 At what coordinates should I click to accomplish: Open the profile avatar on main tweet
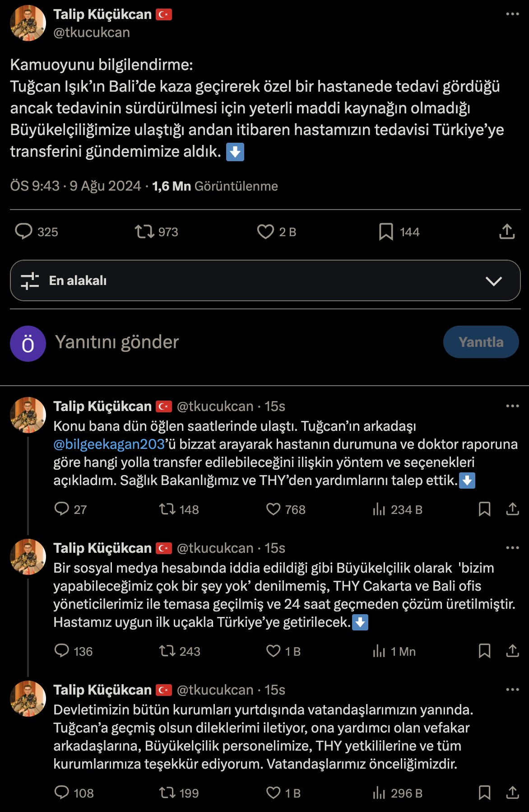(28, 23)
